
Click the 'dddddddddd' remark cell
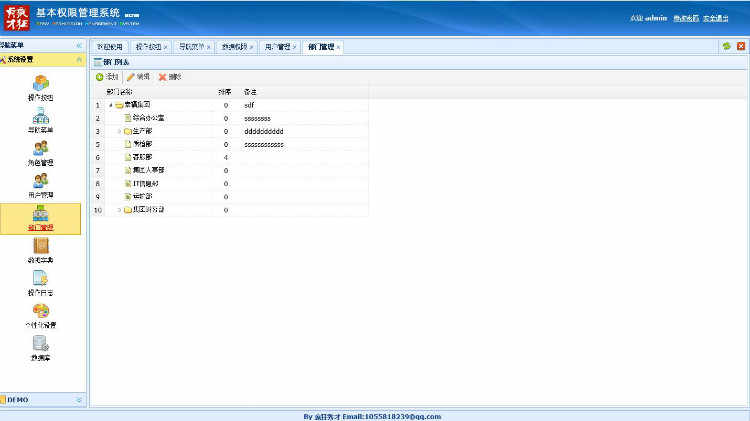tap(264, 131)
